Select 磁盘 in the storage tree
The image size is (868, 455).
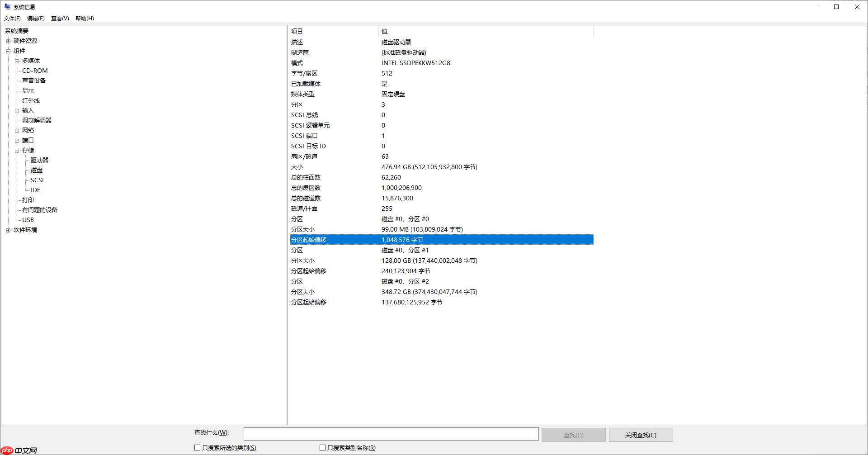[x=37, y=170]
